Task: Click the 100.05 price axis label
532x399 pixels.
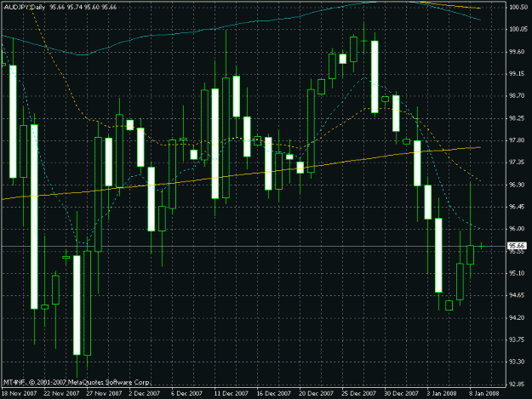Action: (518, 30)
